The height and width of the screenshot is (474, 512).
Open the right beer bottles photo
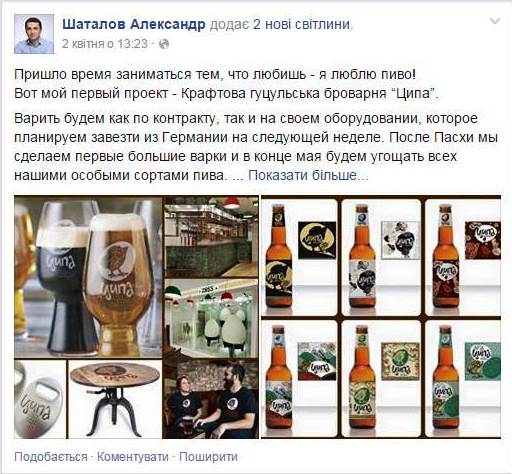point(381,317)
